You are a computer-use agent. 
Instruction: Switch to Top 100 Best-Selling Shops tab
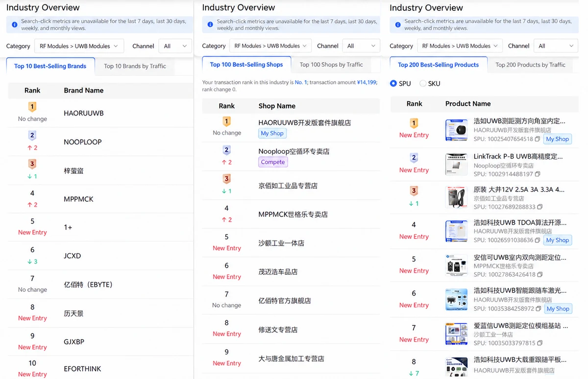pyautogui.click(x=246, y=65)
